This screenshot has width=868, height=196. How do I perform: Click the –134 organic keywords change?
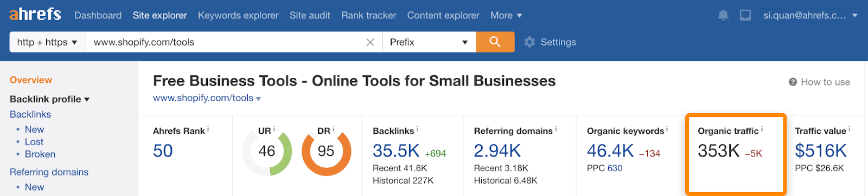tap(649, 154)
